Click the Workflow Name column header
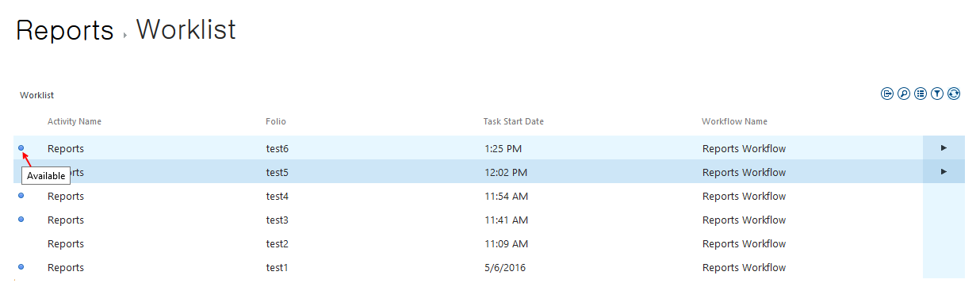The height and width of the screenshot is (306, 980). (x=734, y=121)
